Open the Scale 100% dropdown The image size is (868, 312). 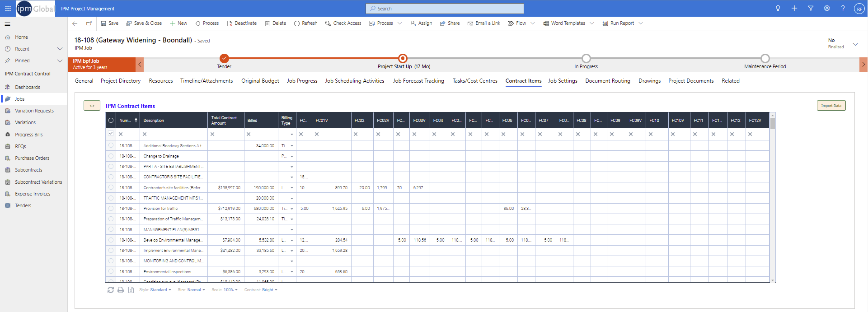coord(230,290)
